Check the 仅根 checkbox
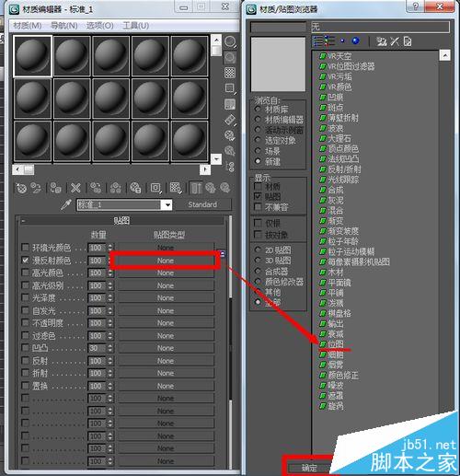 pyautogui.click(x=258, y=223)
